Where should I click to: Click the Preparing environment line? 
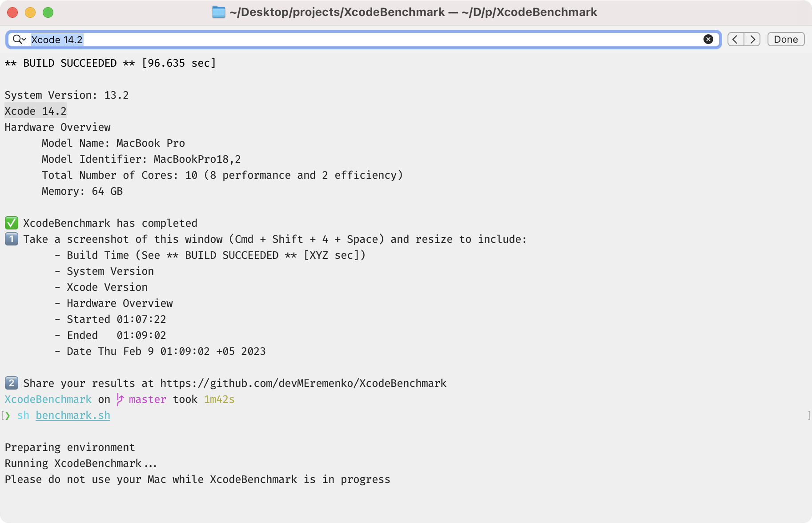[70, 447]
